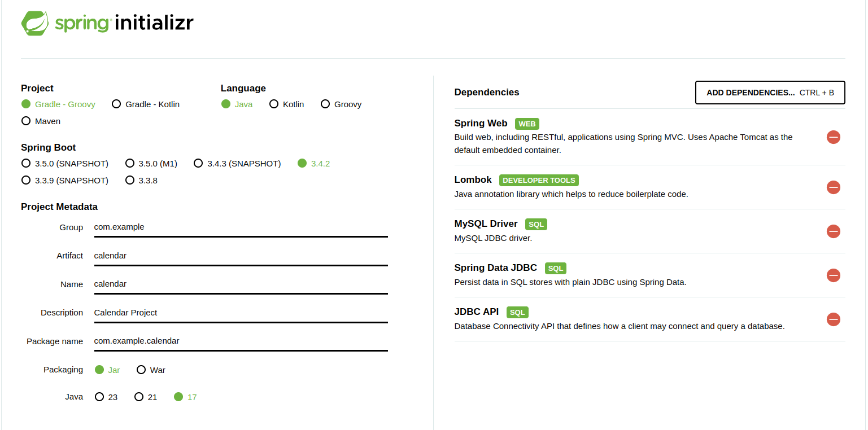Edit the Name field
868x430 pixels.
pyautogui.click(x=241, y=284)
